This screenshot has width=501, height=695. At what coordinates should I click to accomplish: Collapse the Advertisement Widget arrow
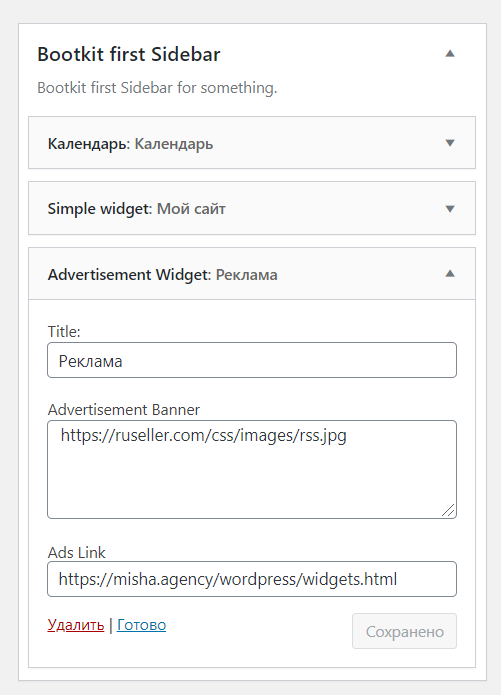click(x=450, y=273)
